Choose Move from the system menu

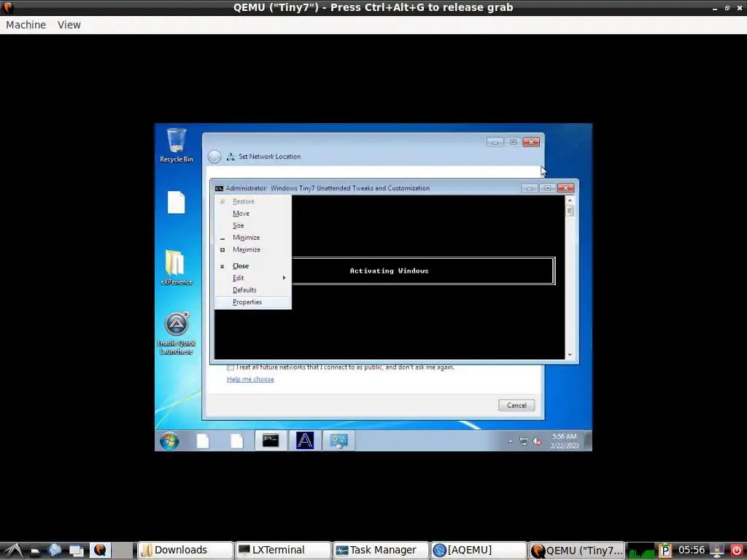253,214
